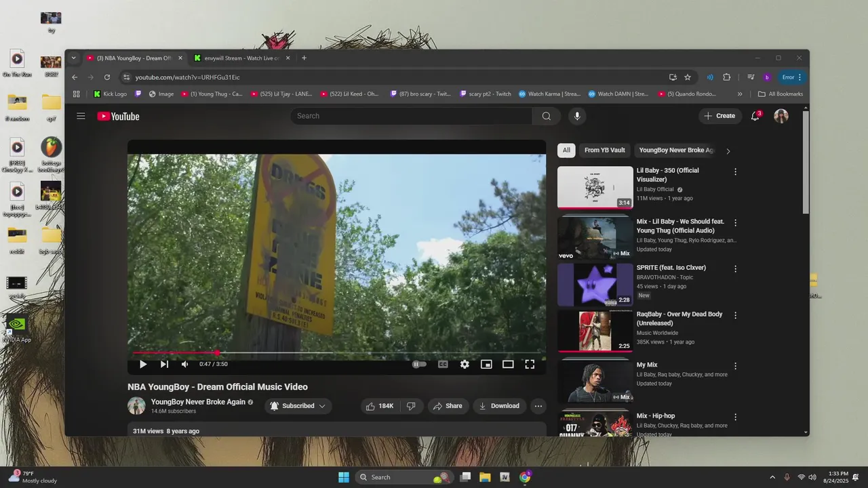
Task: Open the My Mix playlist title
Action: tap(647, 365)
